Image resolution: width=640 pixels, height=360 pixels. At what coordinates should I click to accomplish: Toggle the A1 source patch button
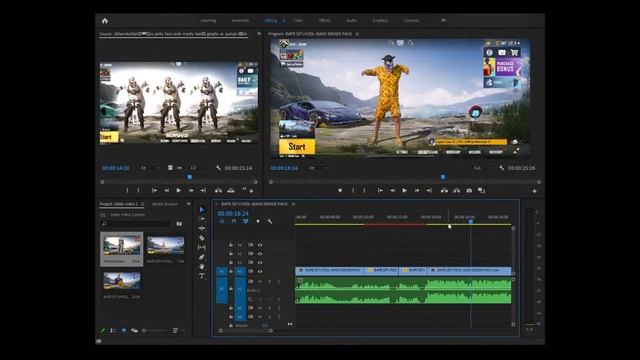click(x=222, y=289)
